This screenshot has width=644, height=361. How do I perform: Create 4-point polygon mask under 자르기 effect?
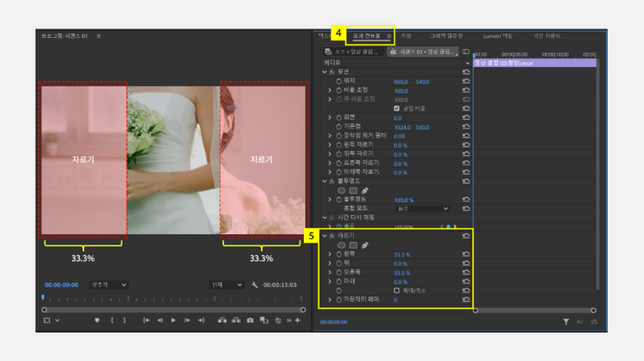(353, 245)
